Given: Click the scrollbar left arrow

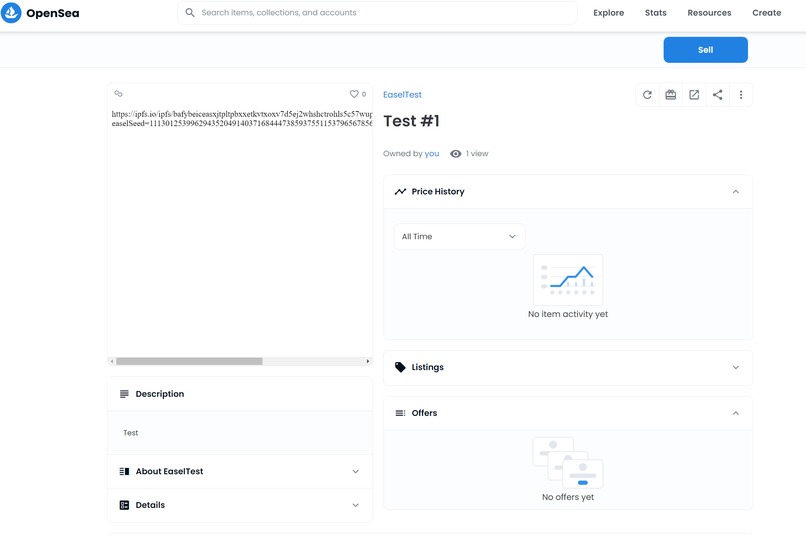Looking at the screenshot, I should point(112,361).
